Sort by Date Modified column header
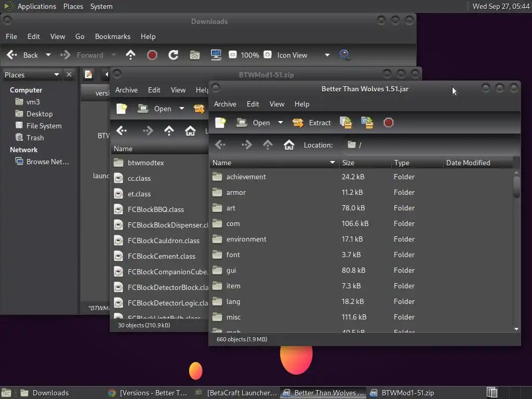Image resolution: width=532 pixels, height=399 pixels. click(478, 163)
